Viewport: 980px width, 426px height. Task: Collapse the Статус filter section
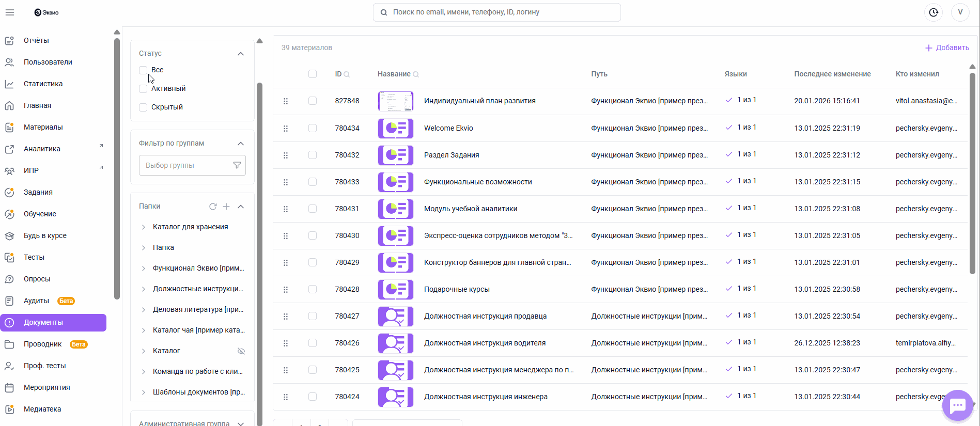tap(241, 54)
